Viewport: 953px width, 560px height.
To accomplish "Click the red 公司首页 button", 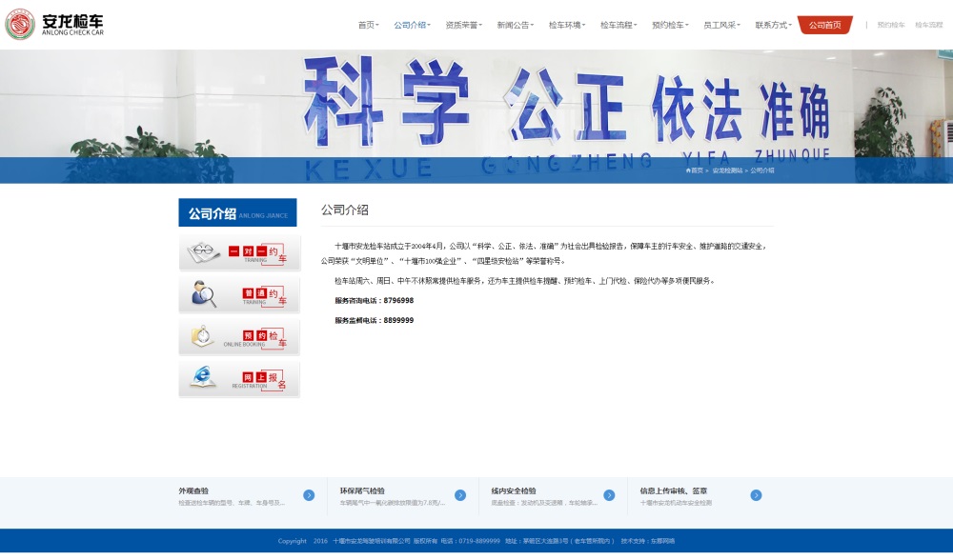I will coord(825,25).
